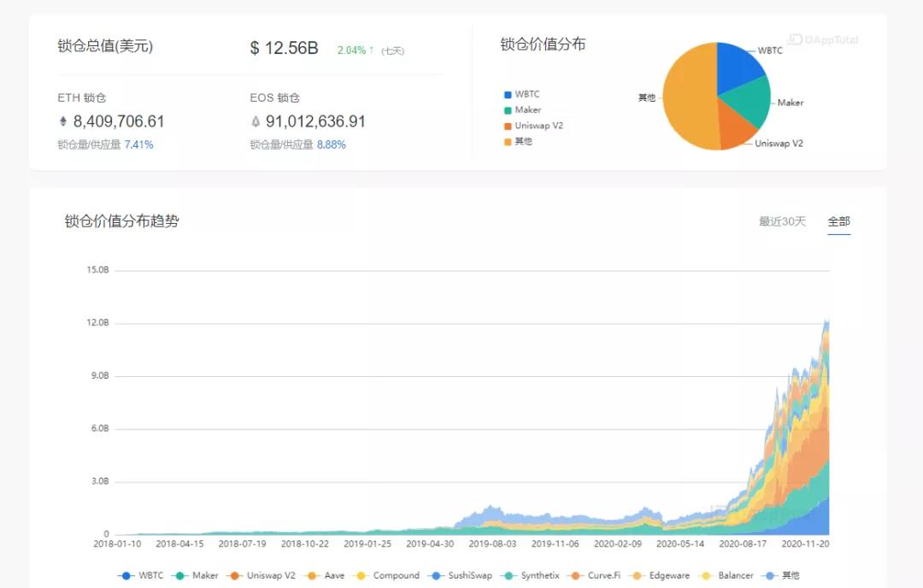Image resolution: width=923 pixels, height=588 pixels.
Task: Click the SushiSwap legend icon in bottom legend
Action: click(438, 576)
